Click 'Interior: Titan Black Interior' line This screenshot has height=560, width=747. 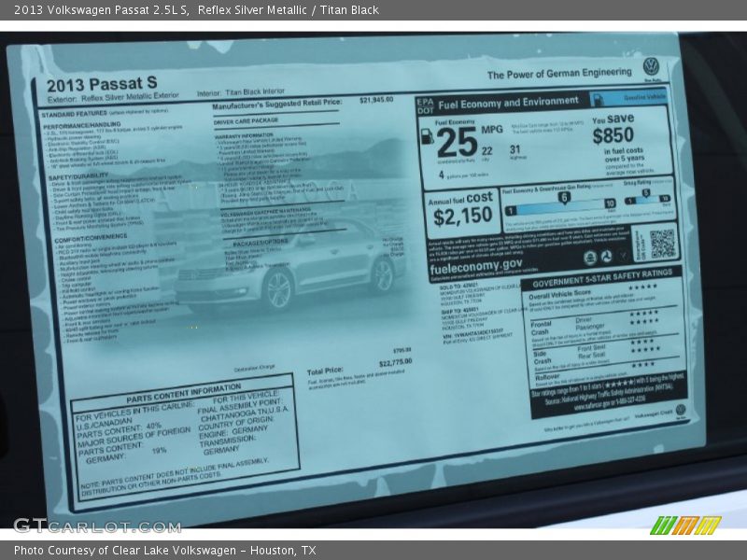pos(241,91)
